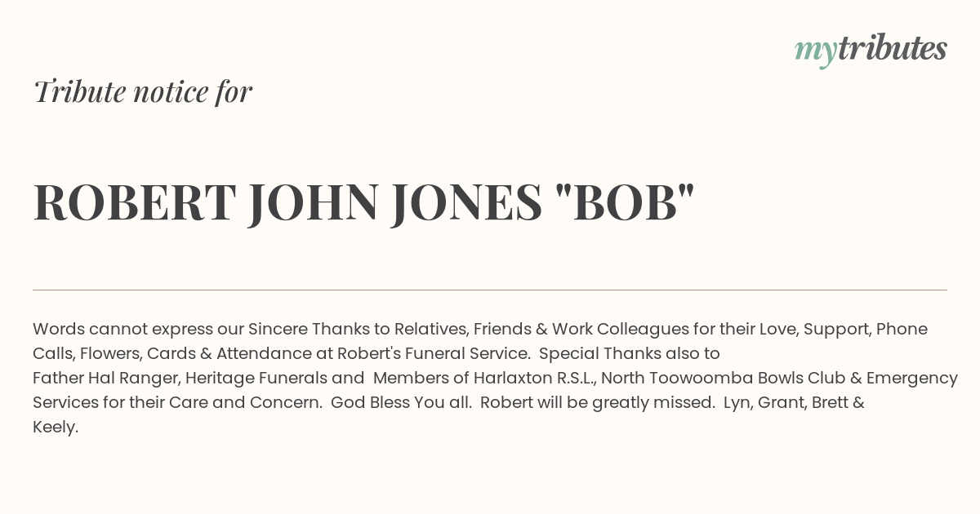Click the horizontal divider line under the name
This screenshot has height=514, width=980.
click(490, 290)
